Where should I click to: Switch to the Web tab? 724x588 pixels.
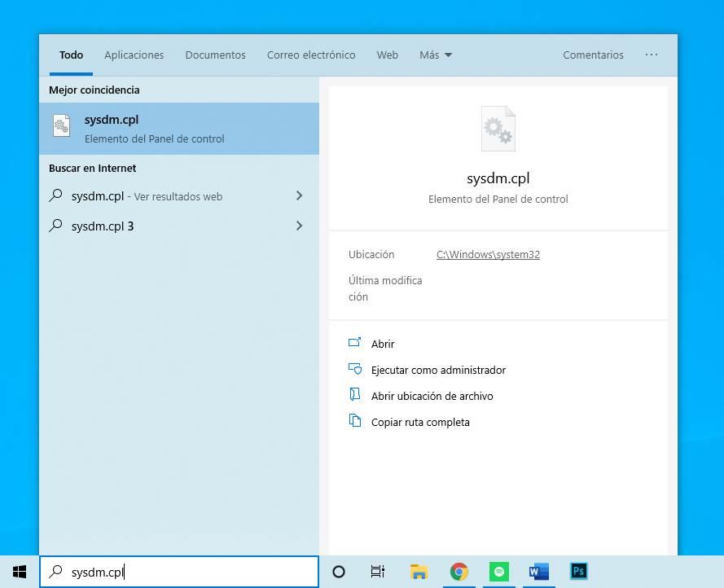click(388, 55)
